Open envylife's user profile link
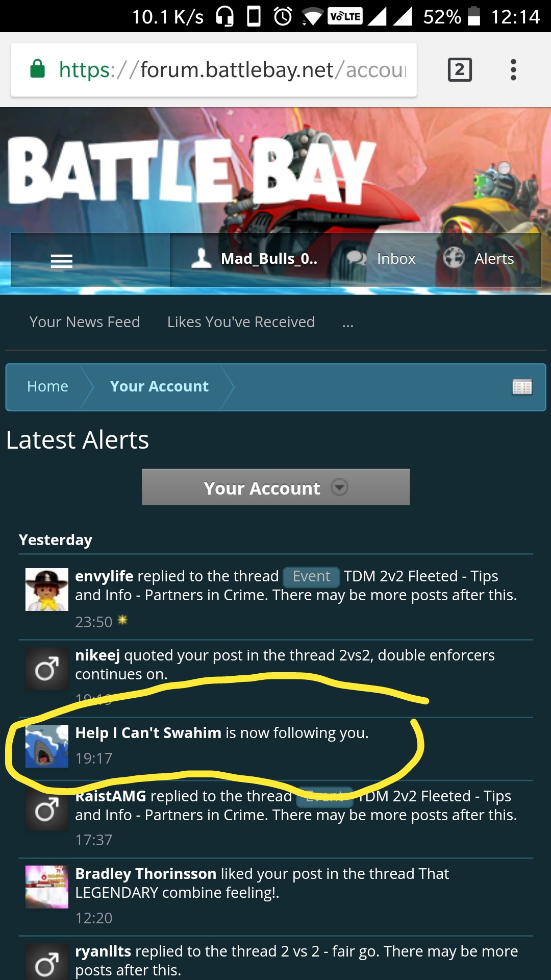This screenshot has height=980, width=551. coord(104,576)
